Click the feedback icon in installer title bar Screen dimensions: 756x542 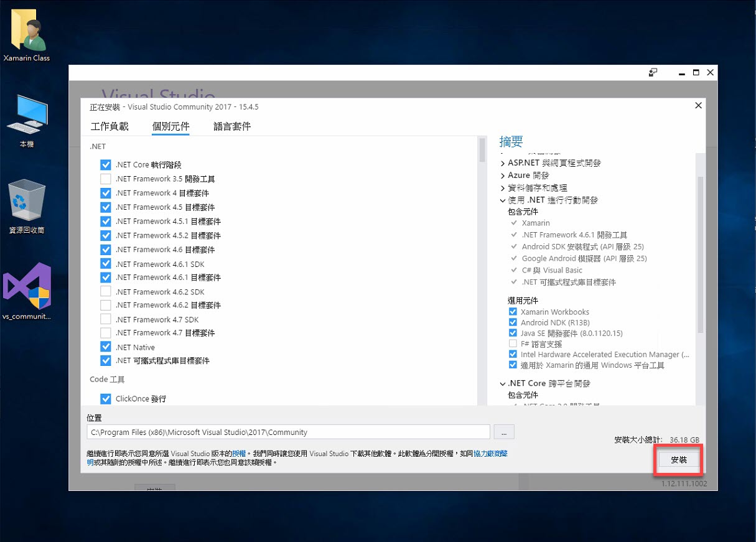pyautogui.click(x=653, y=73)
